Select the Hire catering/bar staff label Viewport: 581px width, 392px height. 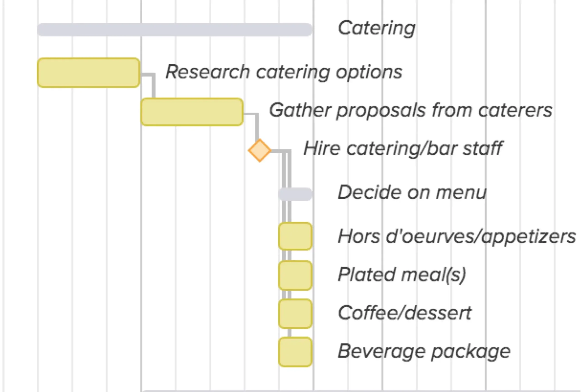[x=403, y=148]
